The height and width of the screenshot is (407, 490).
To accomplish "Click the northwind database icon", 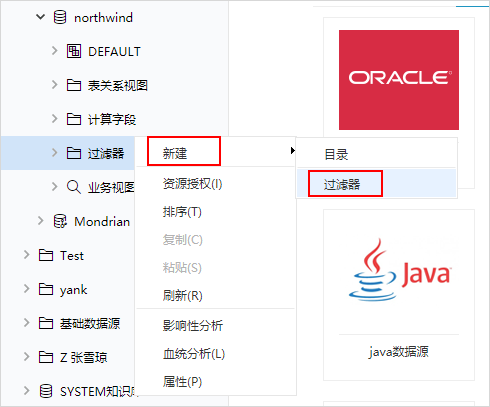I will [x=60, y=17].
